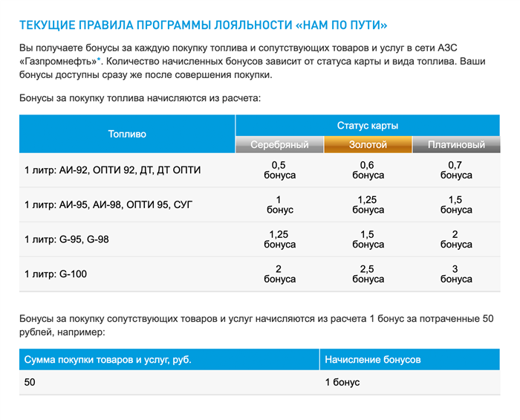Click the «1,5 бонуса» gold cell for G-95
The height and width of the screenshot is (420, 520).
[x=368, y=239]
